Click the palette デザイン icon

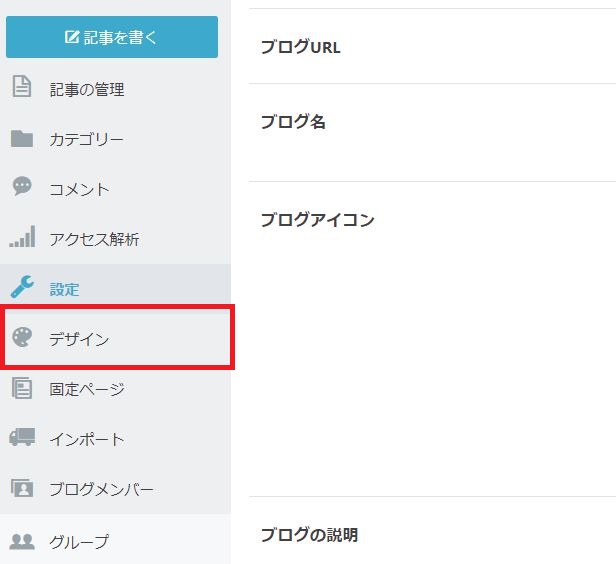tap(22, 338)
